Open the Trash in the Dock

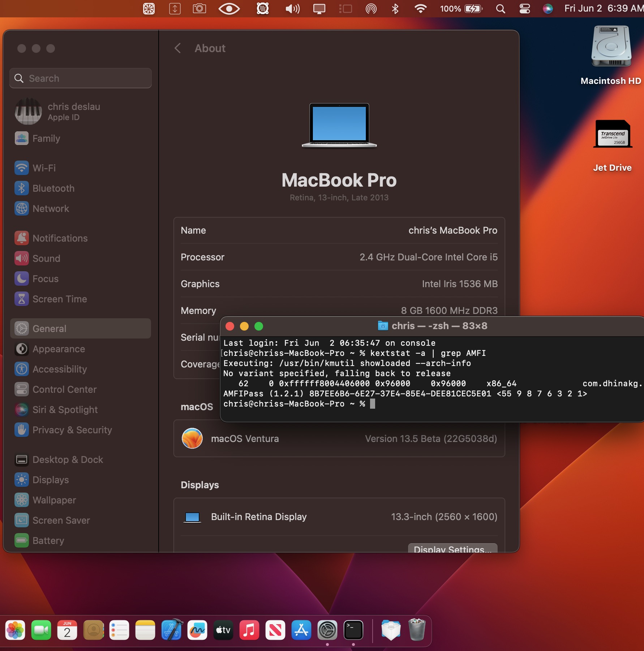(417, 630)
